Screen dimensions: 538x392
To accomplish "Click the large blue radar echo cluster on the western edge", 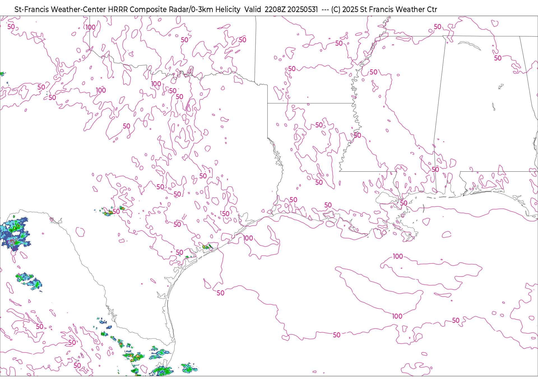I will tap(15, 234).
